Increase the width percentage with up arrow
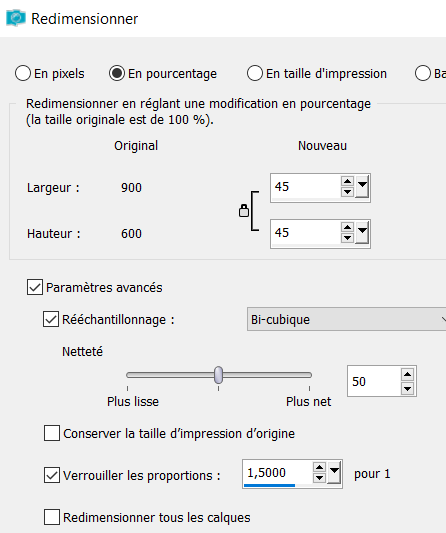Screen dimensions: 446x533 [x=347, y=182]
